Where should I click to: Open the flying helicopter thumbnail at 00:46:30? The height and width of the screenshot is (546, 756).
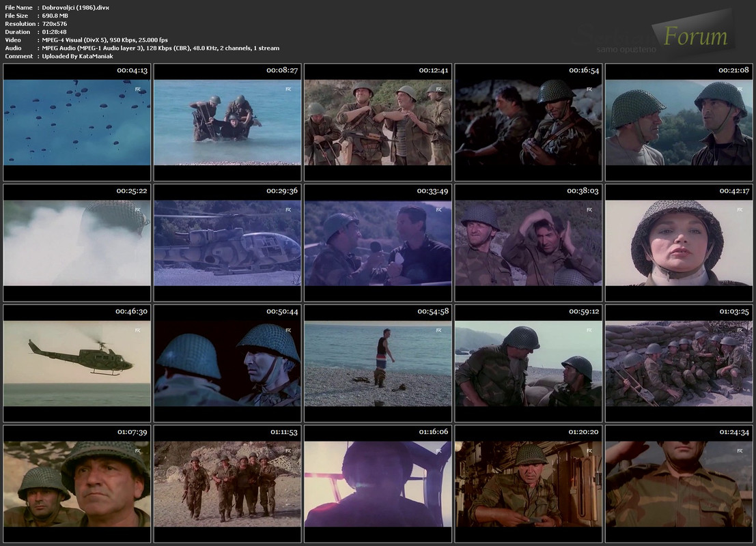click(x=77, y=363)
